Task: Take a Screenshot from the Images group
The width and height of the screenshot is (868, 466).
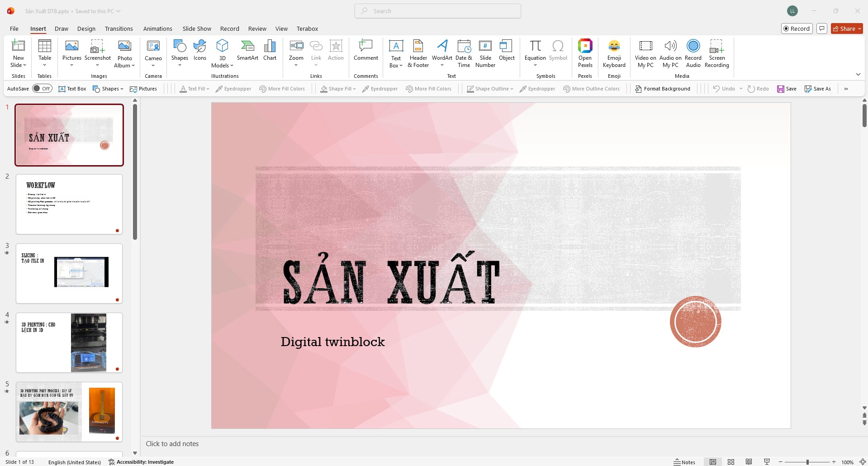Action: click(98, 53)
